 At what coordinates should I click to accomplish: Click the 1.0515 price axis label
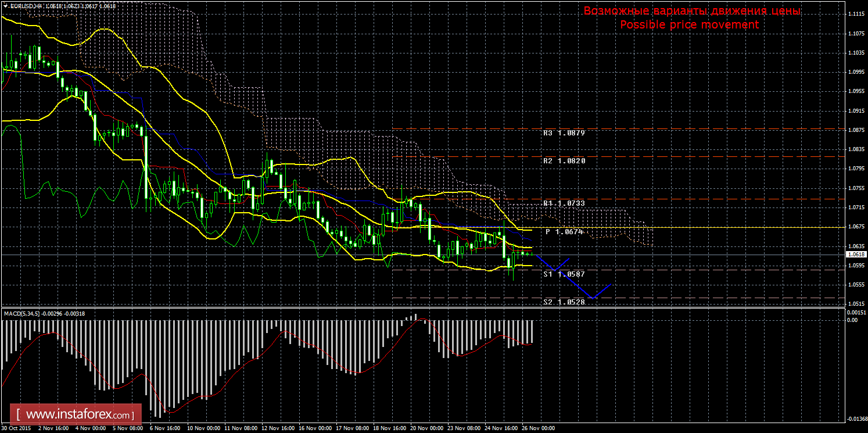854,304
